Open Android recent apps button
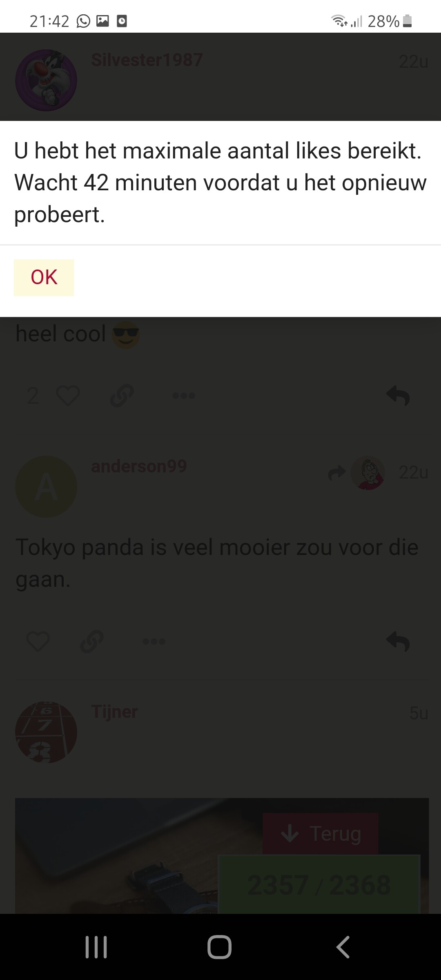 (x=96, y=947)
